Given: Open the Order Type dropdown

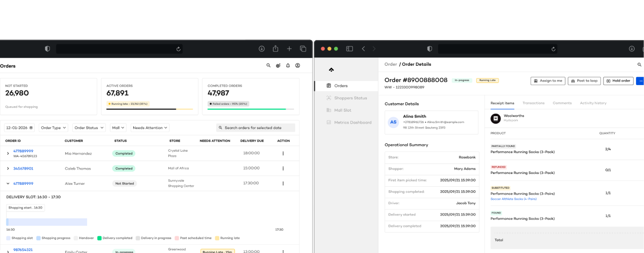Looking at the screenshot, I should (x=53, y=127).
